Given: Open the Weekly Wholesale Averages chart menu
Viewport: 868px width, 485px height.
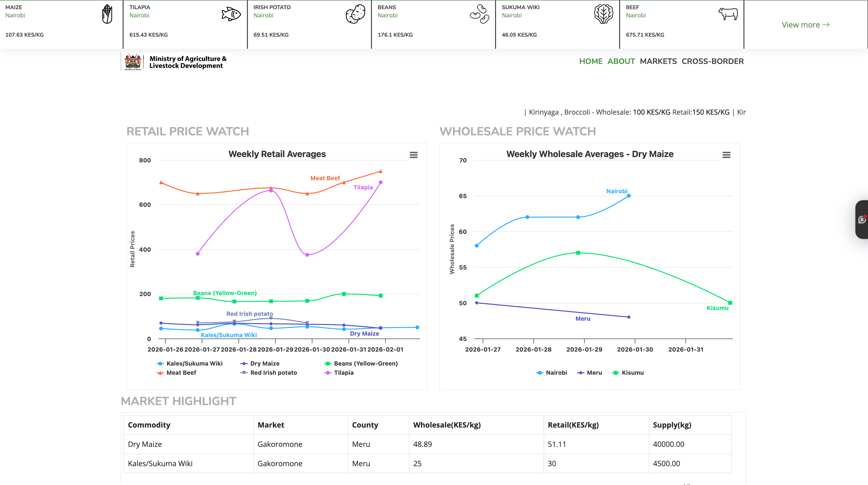Looking at the screenshot, I should pos(727,155).
